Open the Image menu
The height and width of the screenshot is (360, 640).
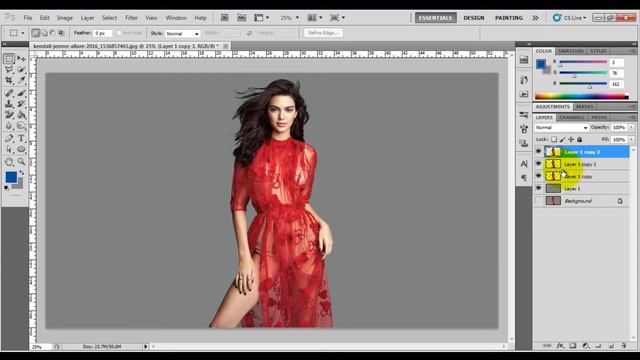(64, 18)
